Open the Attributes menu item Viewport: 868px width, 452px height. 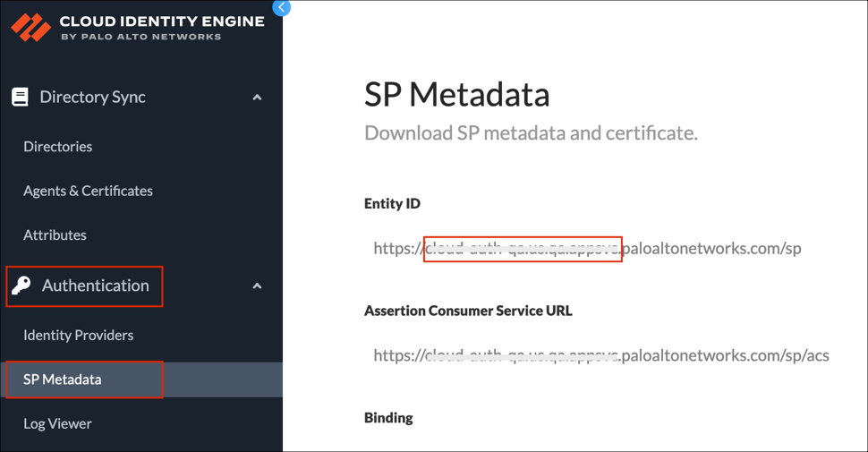point(55,235)
